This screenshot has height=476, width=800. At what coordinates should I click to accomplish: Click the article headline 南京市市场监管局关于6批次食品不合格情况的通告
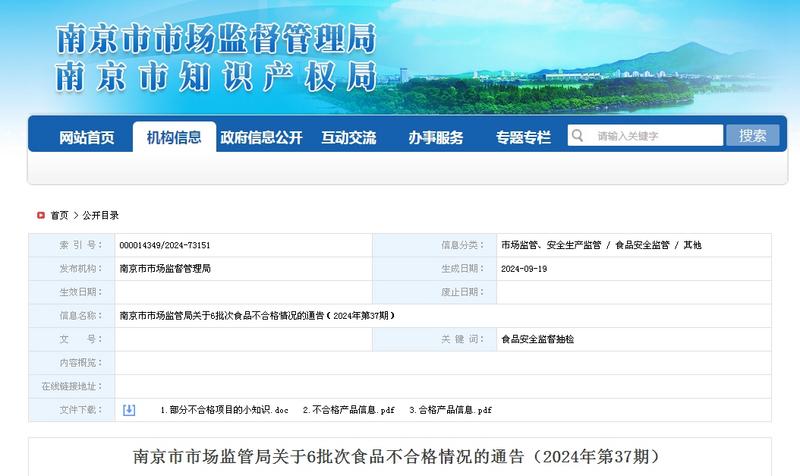tap(397, 456)
